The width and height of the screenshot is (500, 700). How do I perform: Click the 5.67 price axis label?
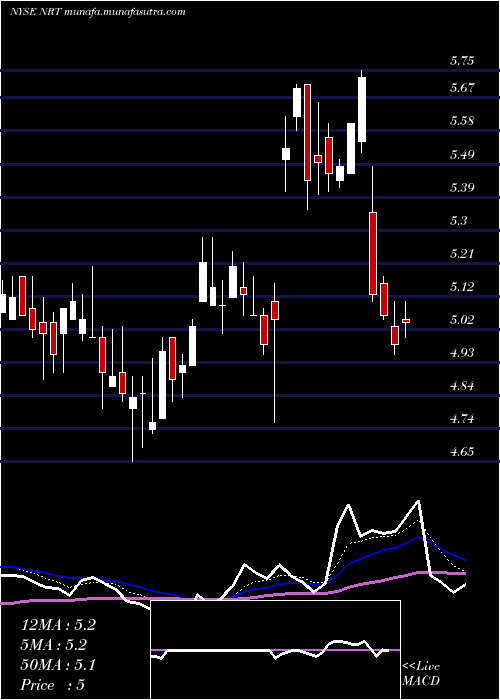click(x=462, y=88)
